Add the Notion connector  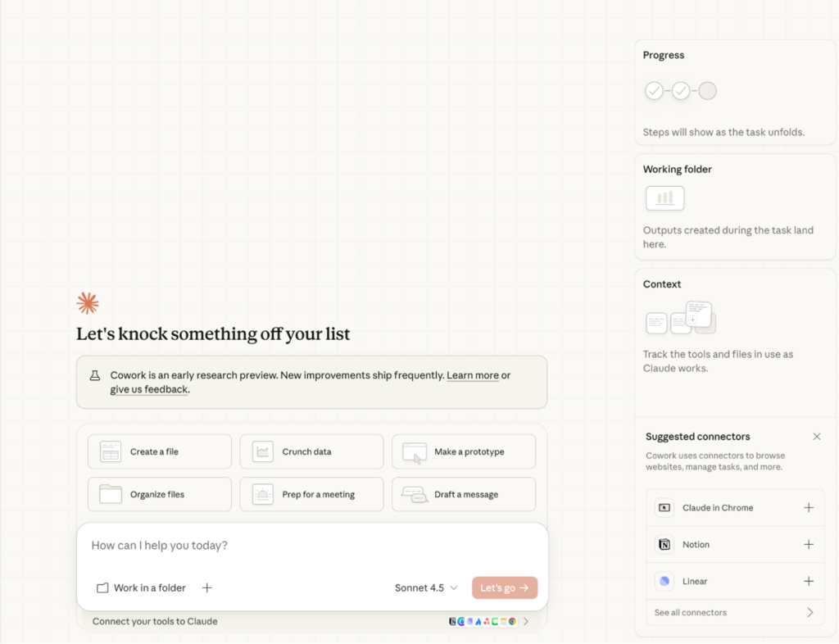click(x=808, y=545)
